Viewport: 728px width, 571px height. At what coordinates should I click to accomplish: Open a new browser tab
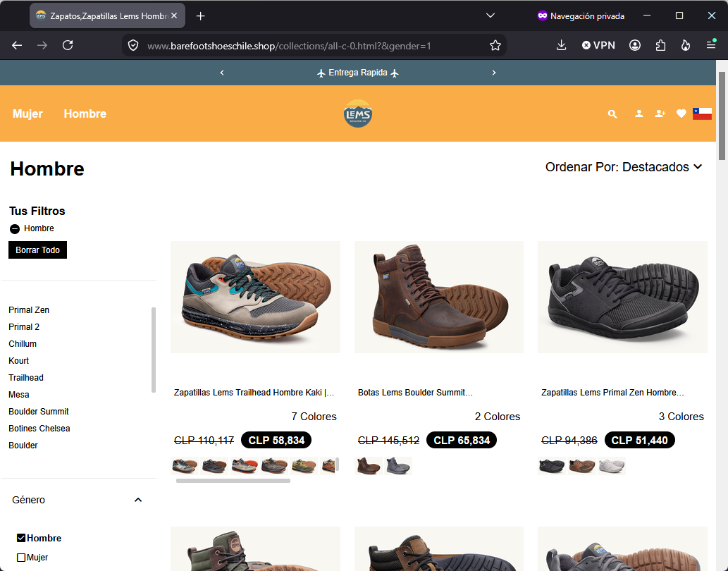(x=201, y=16)
